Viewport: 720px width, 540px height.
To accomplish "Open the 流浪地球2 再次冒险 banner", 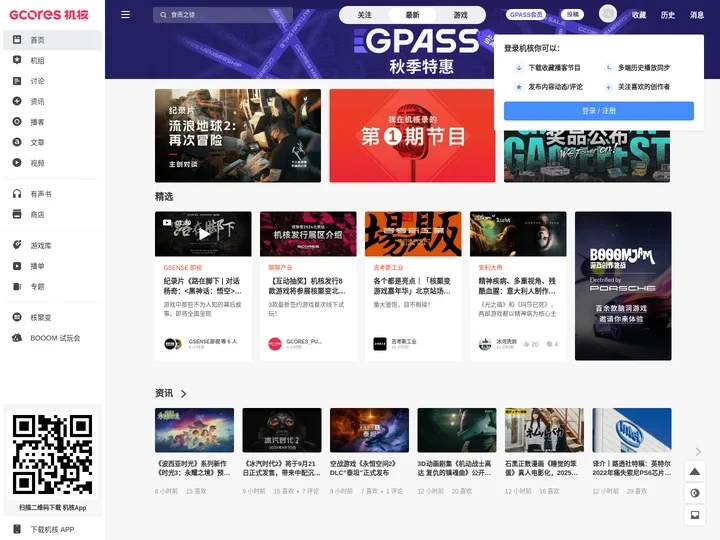I will (x=238, y=135).
